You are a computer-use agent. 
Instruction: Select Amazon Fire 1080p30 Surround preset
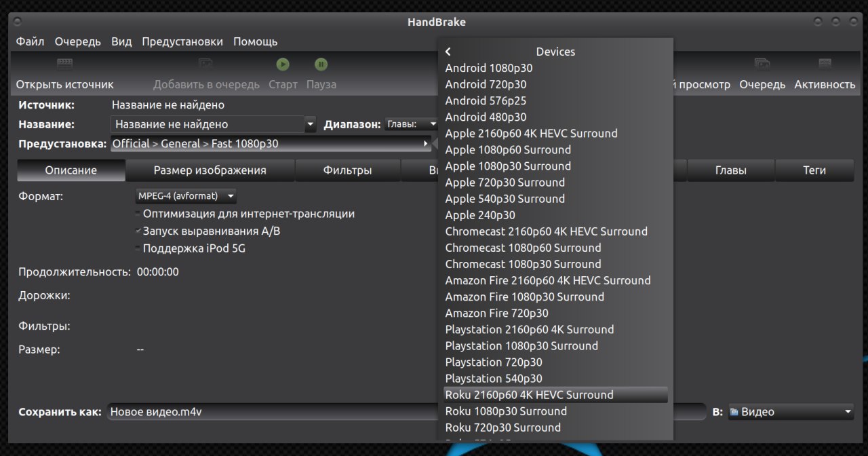pos(555,297)
